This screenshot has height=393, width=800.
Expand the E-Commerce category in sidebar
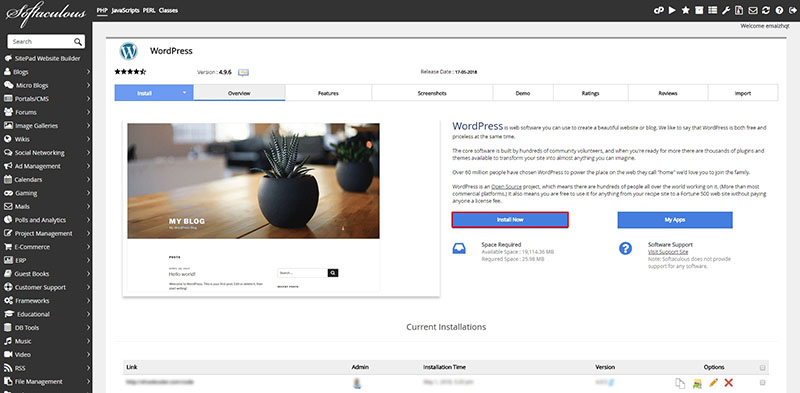(x=46, y=247)
